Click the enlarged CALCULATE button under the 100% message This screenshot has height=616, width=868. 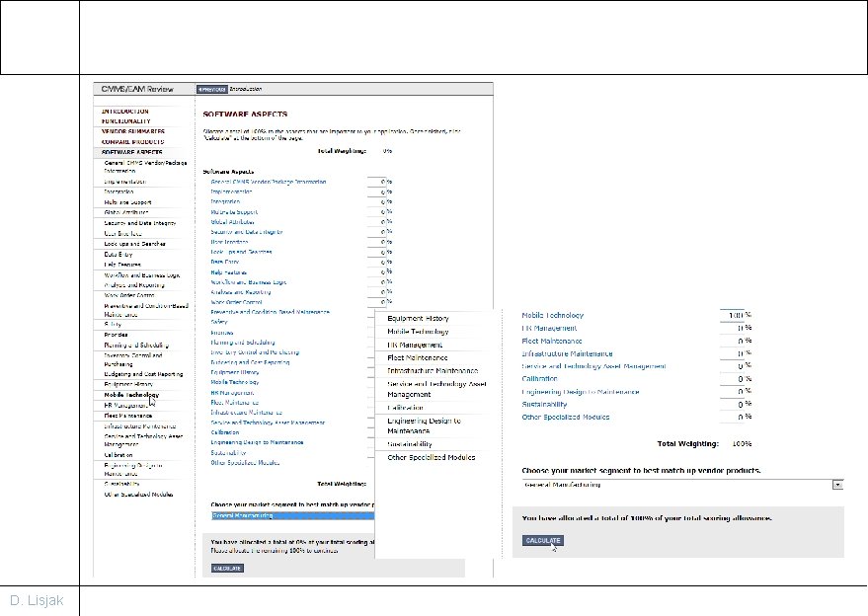(x=543, y=541)
